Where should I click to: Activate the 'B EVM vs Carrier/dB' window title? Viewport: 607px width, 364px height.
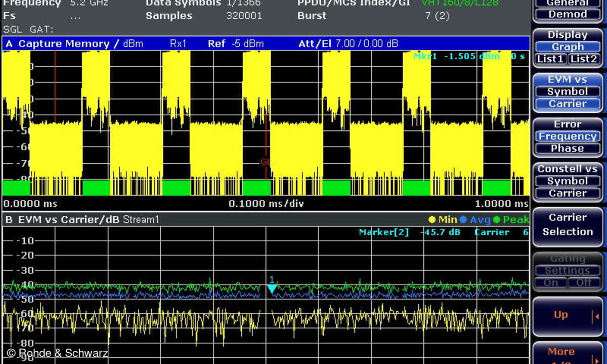click(x=63, y=220)
